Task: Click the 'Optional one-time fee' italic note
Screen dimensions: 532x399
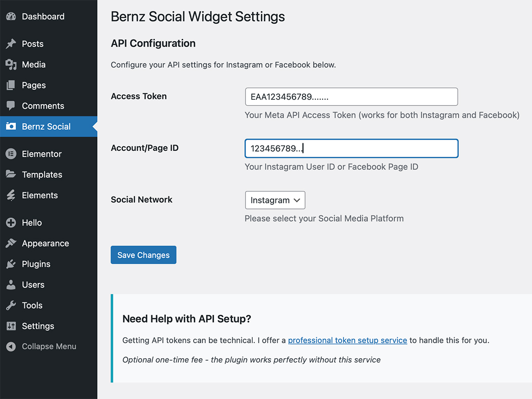Action: click(251, 360)
